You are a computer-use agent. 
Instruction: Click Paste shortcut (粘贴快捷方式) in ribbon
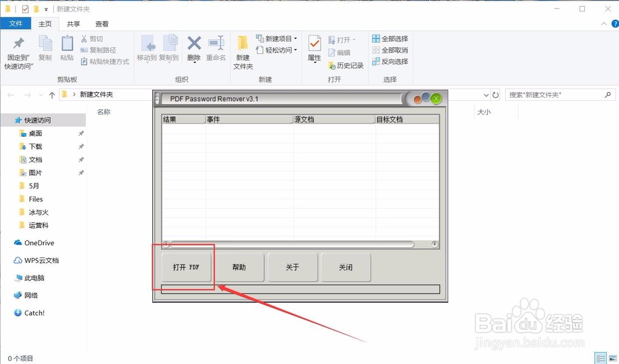coord(105,61)
